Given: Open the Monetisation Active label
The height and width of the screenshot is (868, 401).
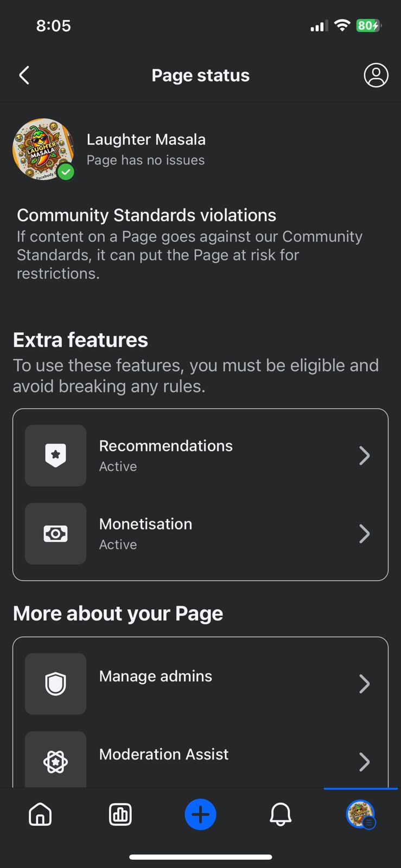Looking at the screenshot, I should tap(118, 545).
